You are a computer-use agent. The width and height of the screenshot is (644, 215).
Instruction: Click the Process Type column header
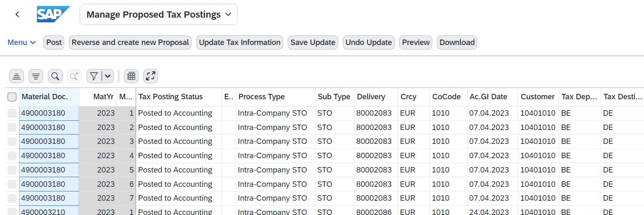(x=261, y=97)
